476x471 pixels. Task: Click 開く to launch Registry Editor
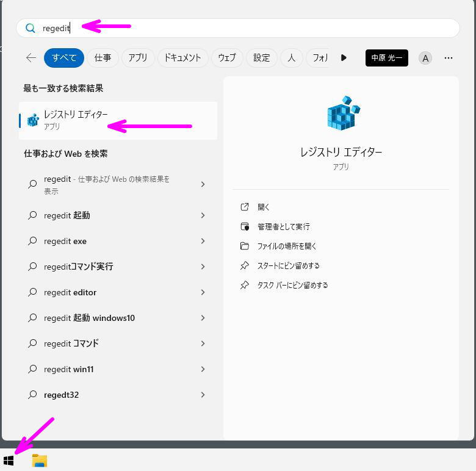pyautogui.click(x=264, y=207)
